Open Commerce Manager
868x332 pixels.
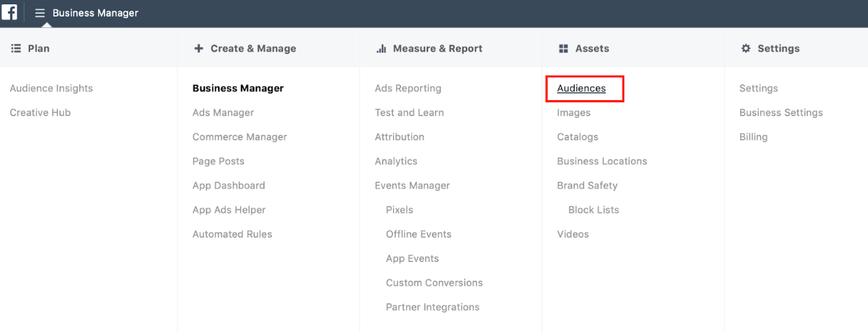[240, 137]
